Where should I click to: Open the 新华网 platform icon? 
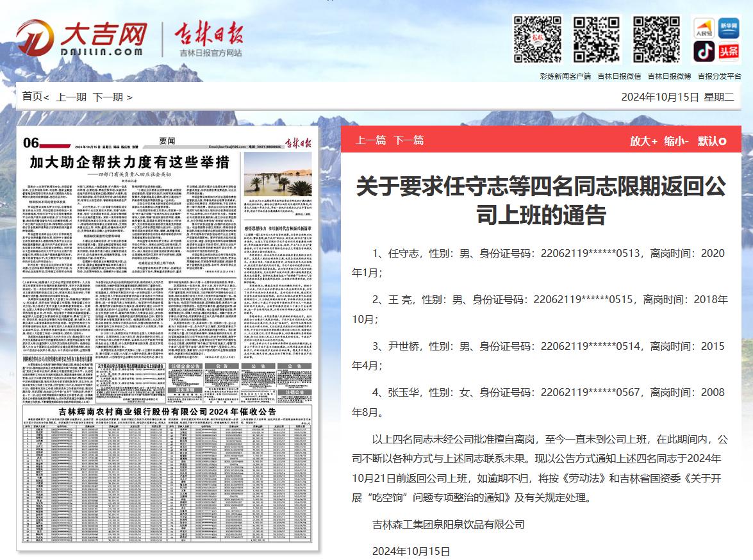click(x=729, y=28)
